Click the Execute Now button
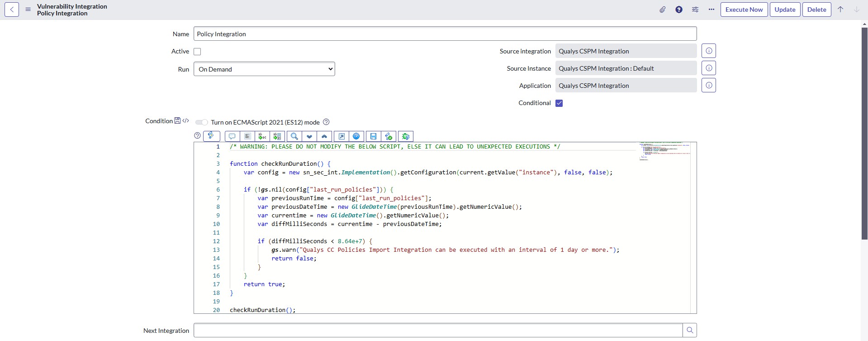Screen dimensions: 868x341 [x=744, y=10]
